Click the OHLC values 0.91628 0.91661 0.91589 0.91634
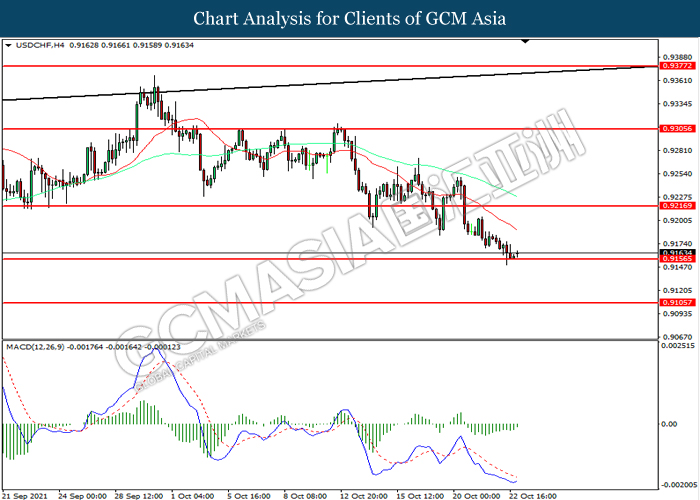Screen dimensions: 700x500 [132, 45]
